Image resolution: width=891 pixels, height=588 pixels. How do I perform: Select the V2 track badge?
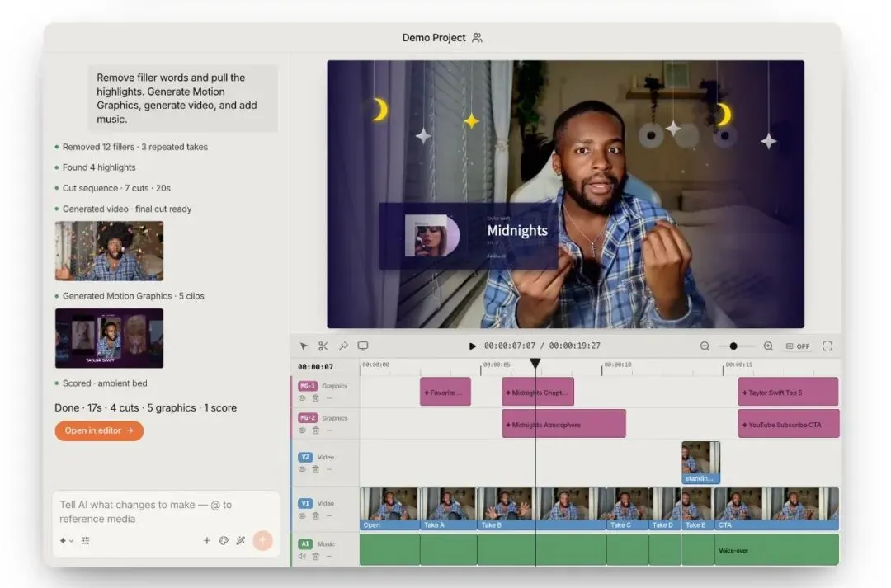305,457
